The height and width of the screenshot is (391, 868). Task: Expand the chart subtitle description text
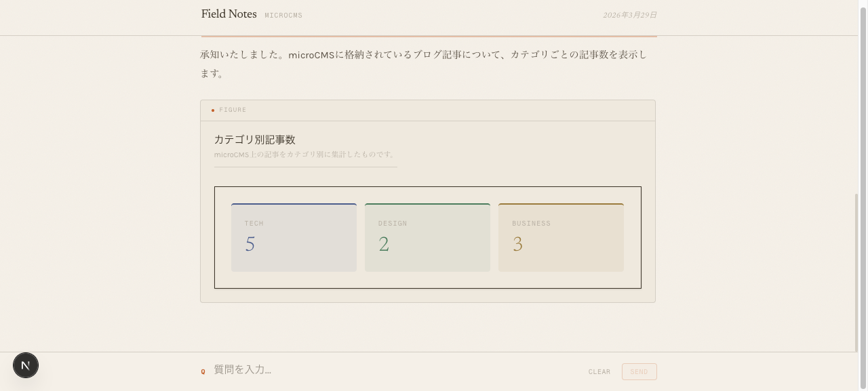tap(304, 155)
